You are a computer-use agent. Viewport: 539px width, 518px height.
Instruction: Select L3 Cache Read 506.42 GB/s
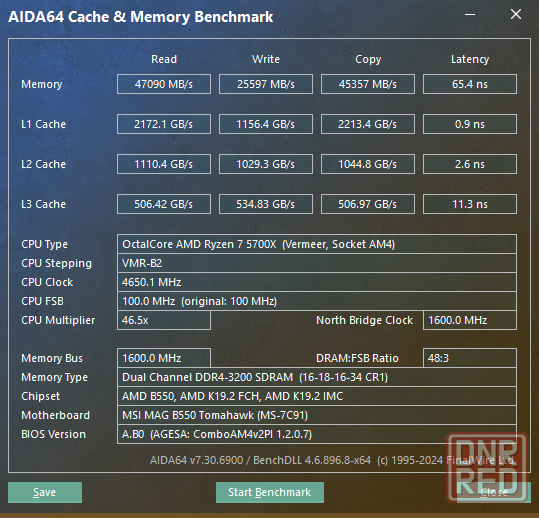pos(164,204)
